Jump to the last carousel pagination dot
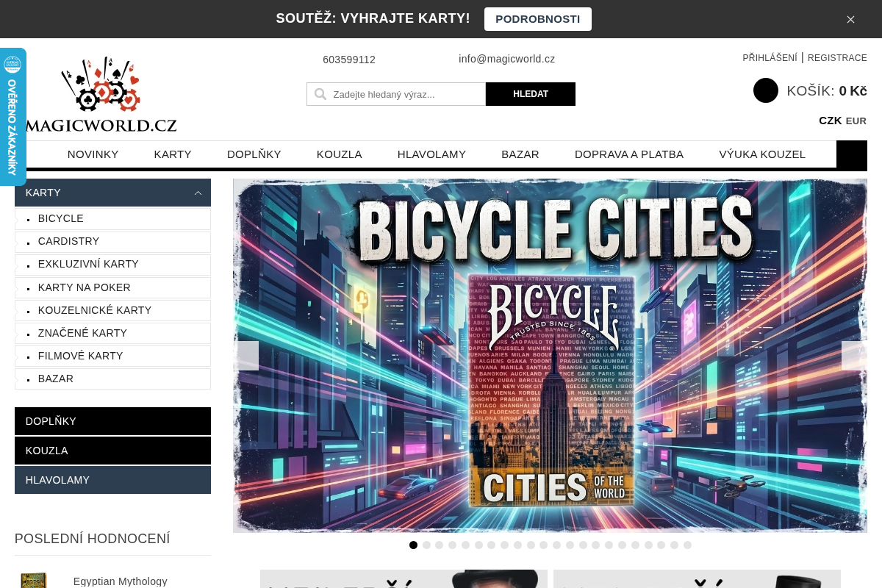The width and height of the screenshot is (882, 588). pos(687,545)
